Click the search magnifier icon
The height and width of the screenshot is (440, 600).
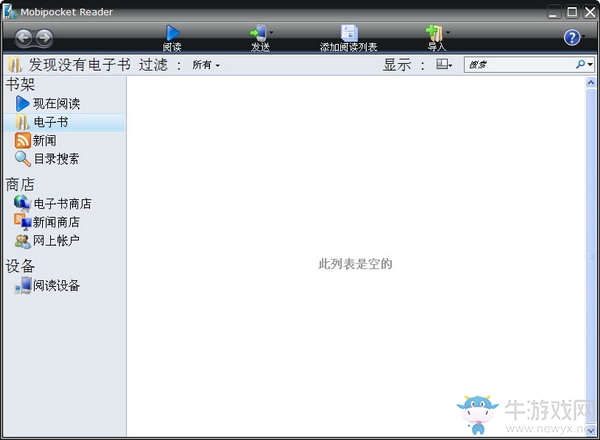pyautogui.click(x=580, y=64)
